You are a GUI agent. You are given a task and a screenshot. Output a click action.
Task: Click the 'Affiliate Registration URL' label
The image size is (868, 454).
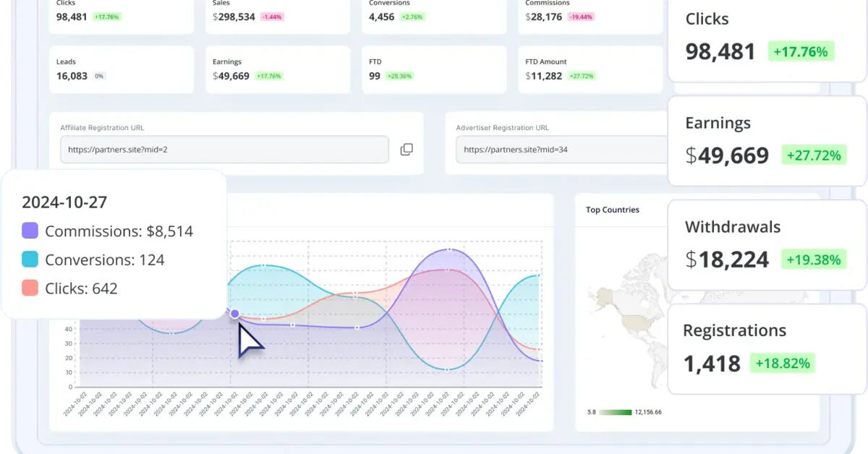pos(102,128)
